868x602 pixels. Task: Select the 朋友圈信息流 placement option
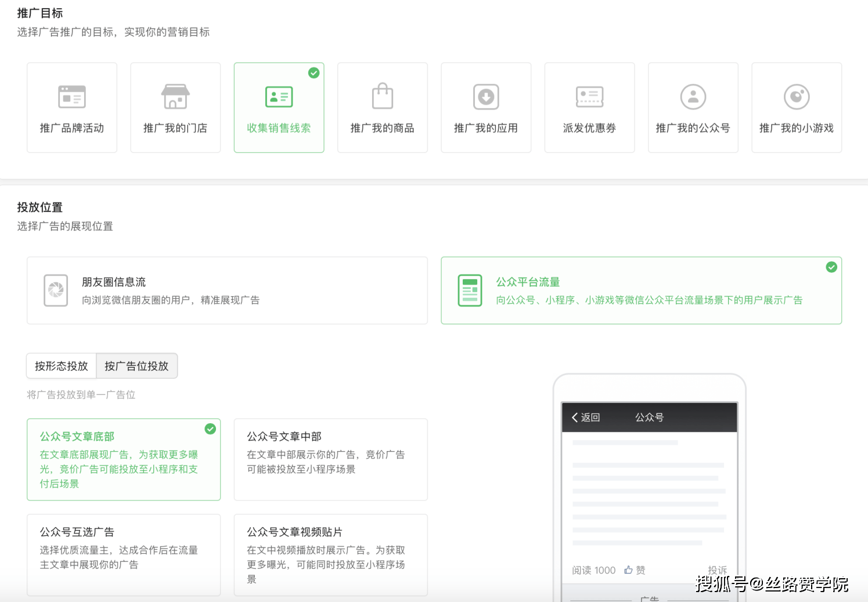pos(227,290)
